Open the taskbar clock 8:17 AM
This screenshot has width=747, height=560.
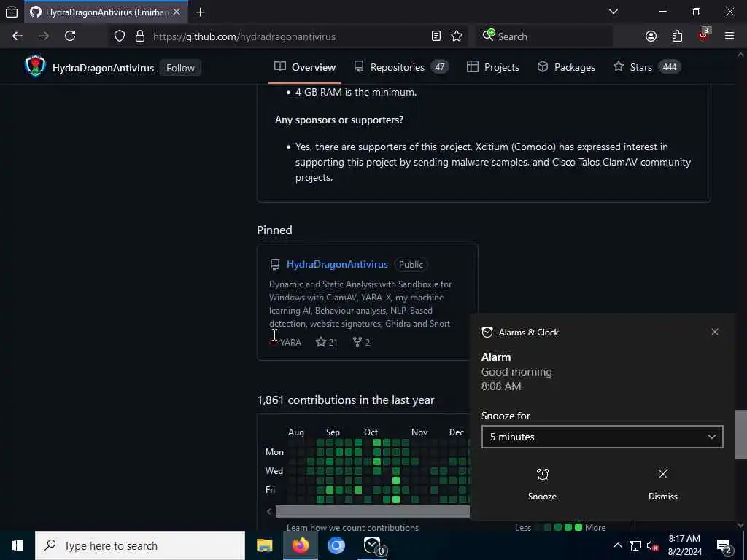684,545
